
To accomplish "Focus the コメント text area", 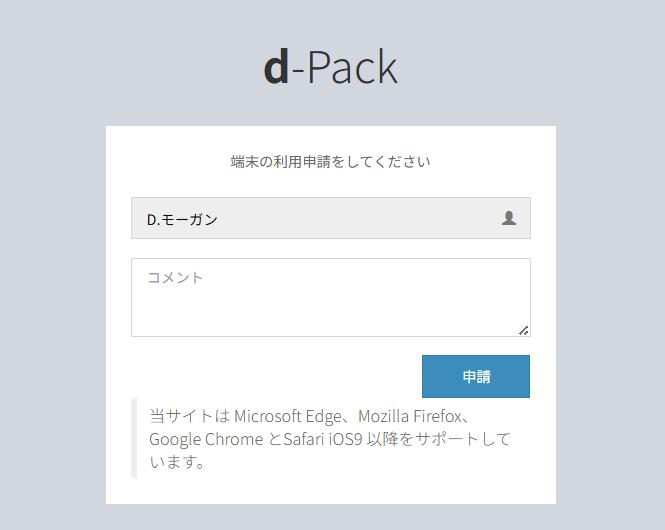I will [330, 298].
